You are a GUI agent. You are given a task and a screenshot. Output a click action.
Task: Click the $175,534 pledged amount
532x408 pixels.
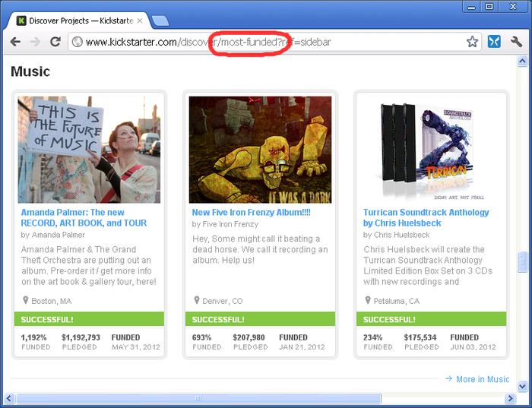tap(420, 337)
